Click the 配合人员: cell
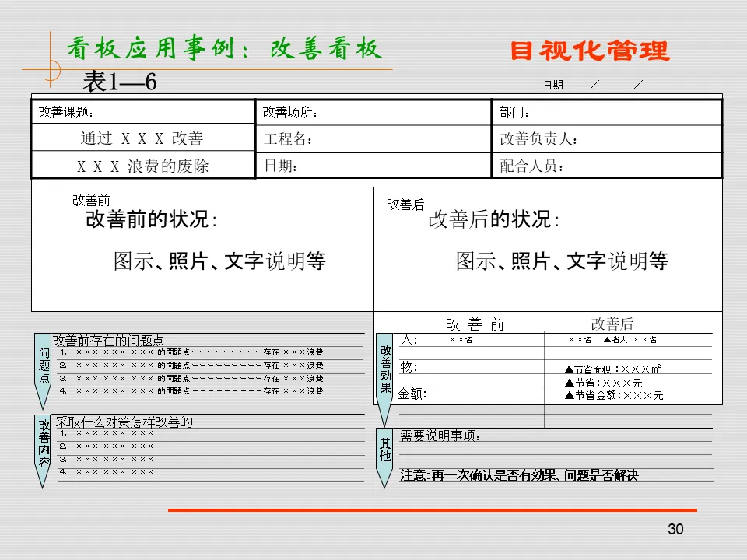The width and height of the screenshot is (747, 560). (607, 166)
